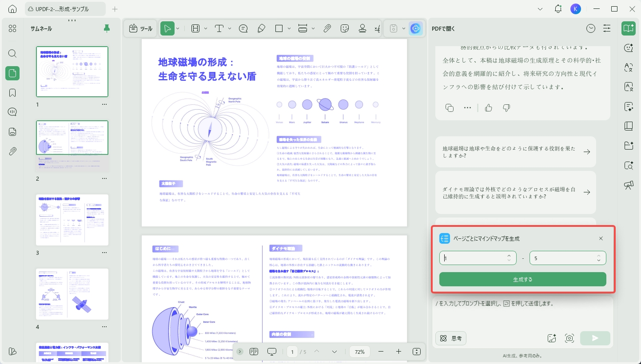Open the bookmarks panel icon

(12, 93)
